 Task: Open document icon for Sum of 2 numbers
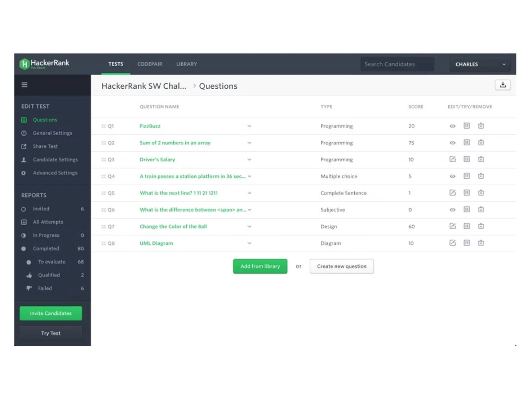[466, 143]
